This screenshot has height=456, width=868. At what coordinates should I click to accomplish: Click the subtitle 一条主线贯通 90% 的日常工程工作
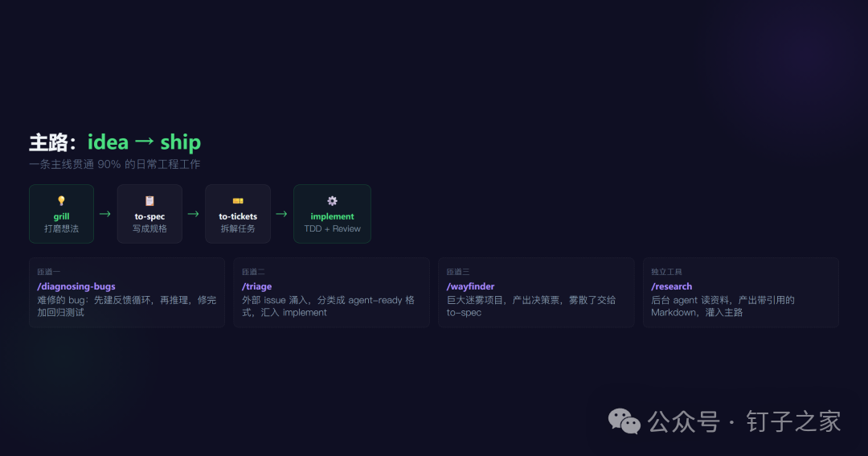[x=115, y=165]
